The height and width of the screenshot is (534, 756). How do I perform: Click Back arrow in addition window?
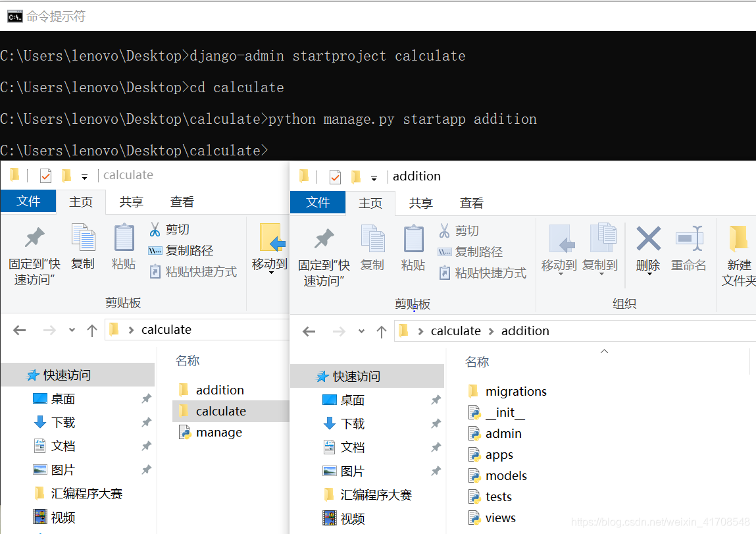[x=309, y=331]
